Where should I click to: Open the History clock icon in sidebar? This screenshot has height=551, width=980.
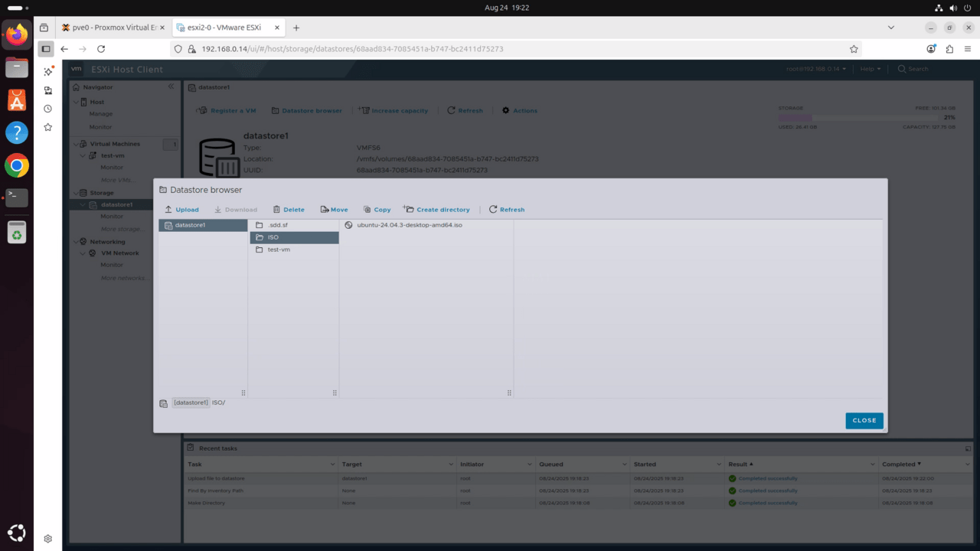(x=47, y=109)
